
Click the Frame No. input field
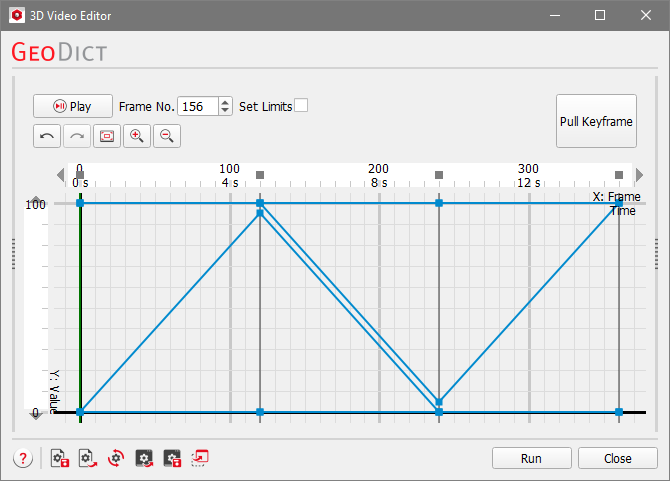coord(197,106)
